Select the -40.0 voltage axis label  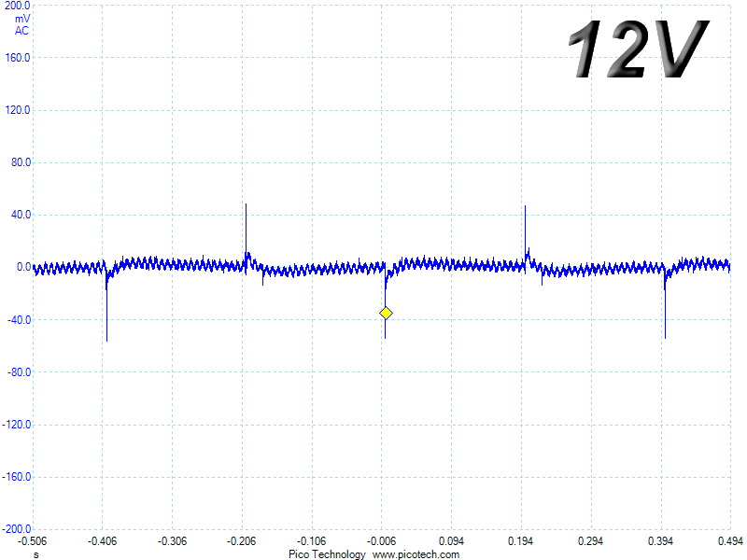tap(19, 319)
